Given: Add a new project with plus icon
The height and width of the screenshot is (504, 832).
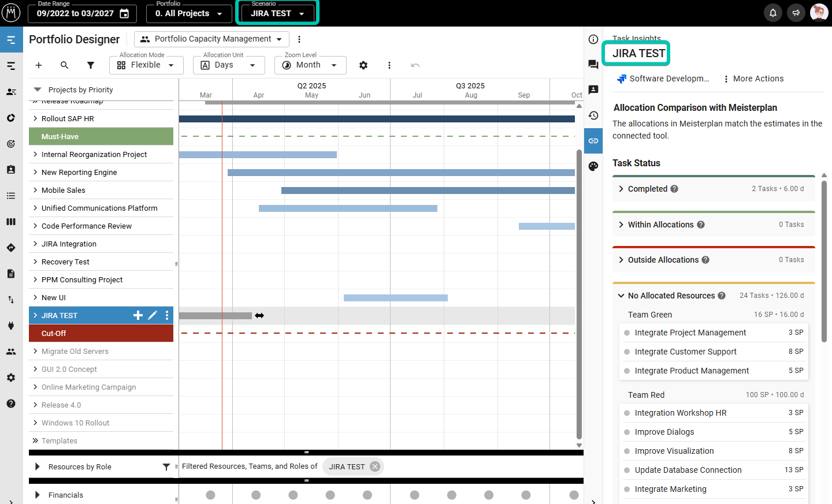Looking at the screenshot, I should click(x=39, y=65).
